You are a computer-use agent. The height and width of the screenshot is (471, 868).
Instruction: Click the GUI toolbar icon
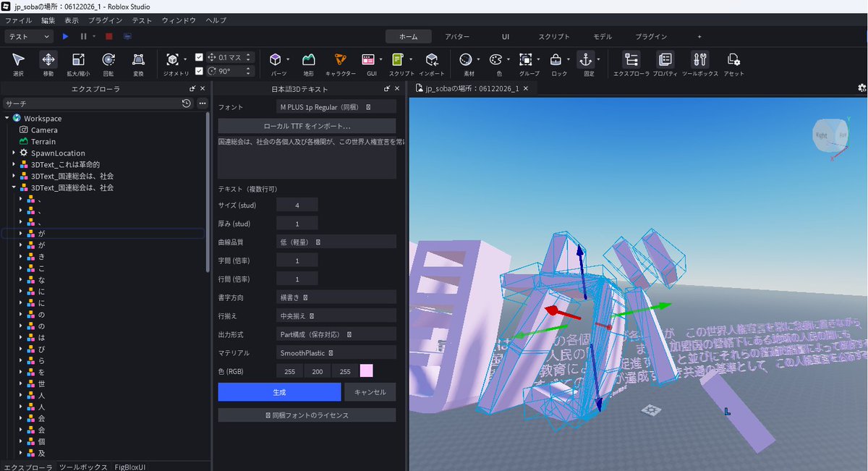point(368,60)
